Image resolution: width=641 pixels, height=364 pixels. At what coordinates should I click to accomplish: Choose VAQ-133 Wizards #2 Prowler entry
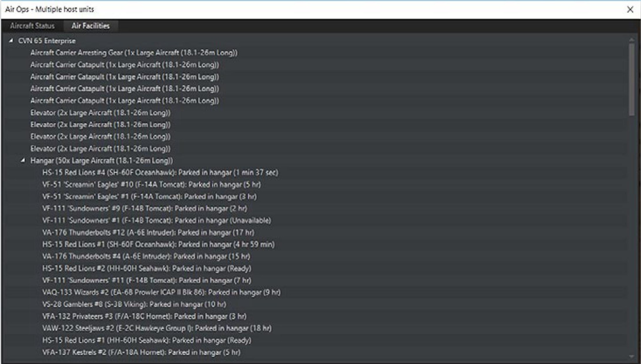pyautogui.click(x=161, y=292)
